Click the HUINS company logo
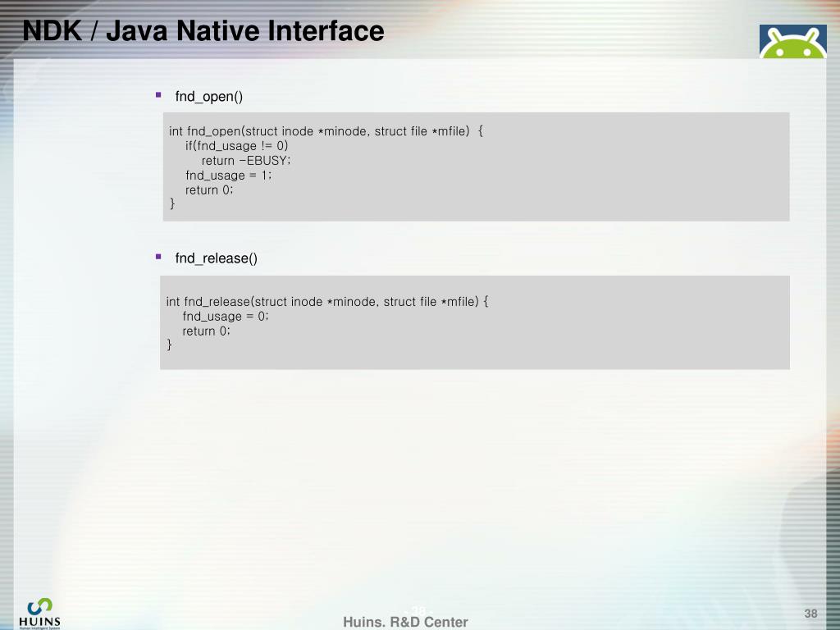The width and height of the screenshot is (840, 630). pyautogui.click(x=39, y=613)
